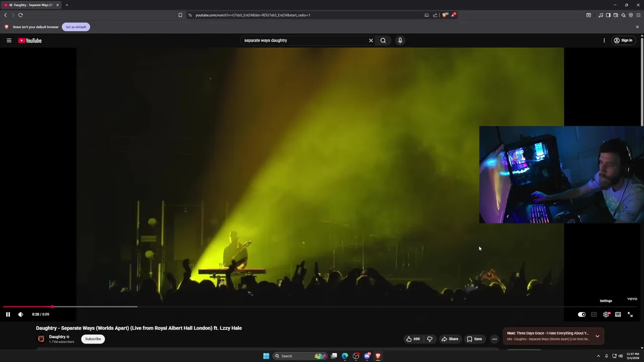Open Microsoft Edge from the taskbar

[x=345, y=356]
